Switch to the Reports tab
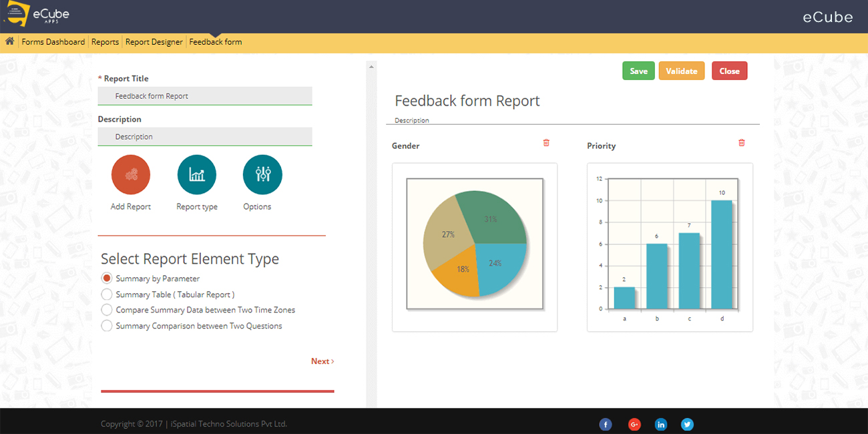 (x=105, y=41)
